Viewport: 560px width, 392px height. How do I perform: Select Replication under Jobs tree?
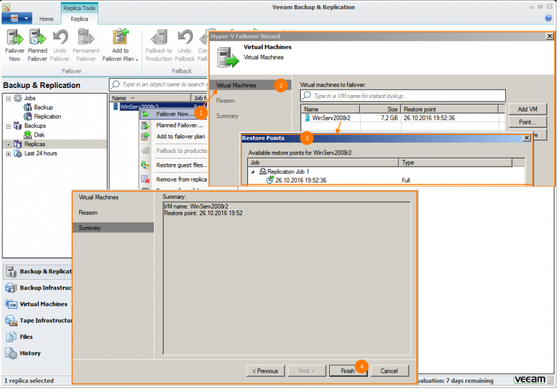pyautogui.click(x=48, y=116)
